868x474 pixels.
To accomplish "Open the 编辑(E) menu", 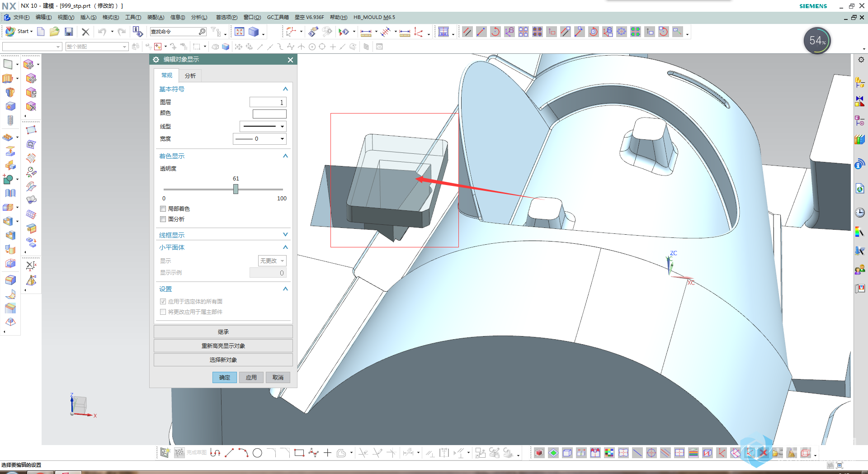I will [44, 18].
